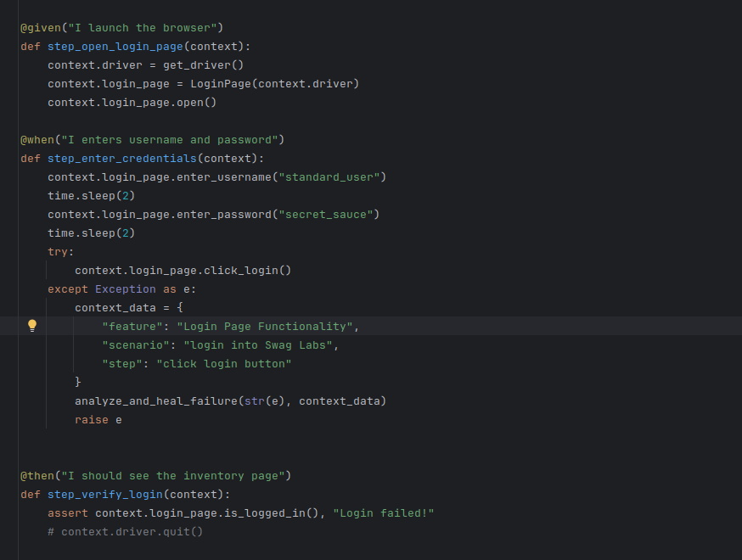Screen dimensions: 742x560
Task: Click the "click login button" string
Action: (223, 364)
